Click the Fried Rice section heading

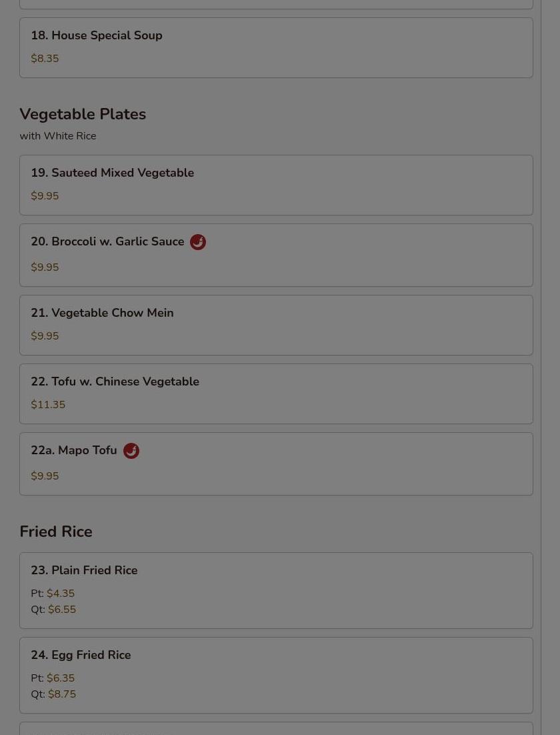(x=56, y=532)
